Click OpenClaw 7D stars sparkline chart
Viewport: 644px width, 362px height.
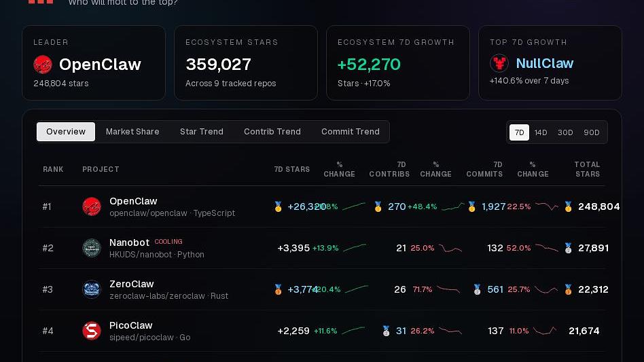(x=354, y=206)
